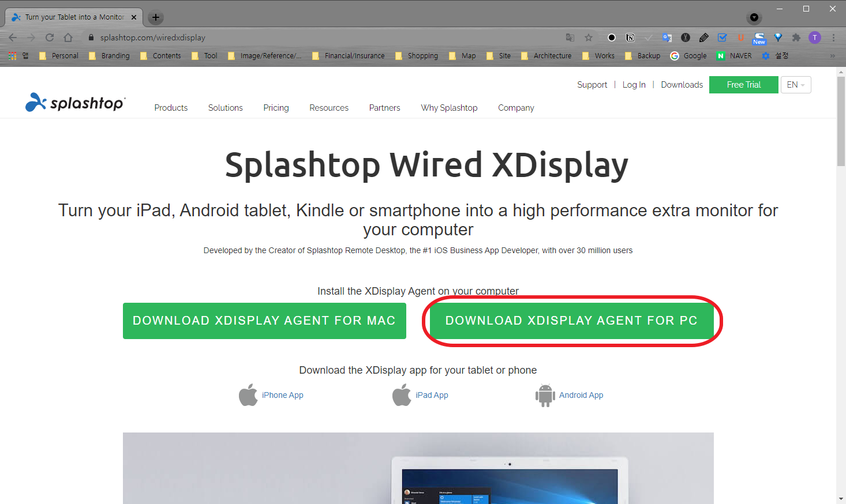Click the translate page icon in address bar
The image size is (846, 504).
pos(570,37)
